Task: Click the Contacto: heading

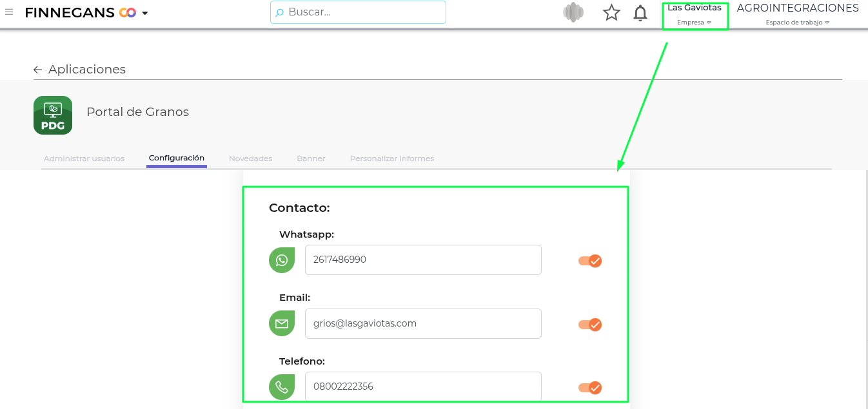Action: click(299, 208)
